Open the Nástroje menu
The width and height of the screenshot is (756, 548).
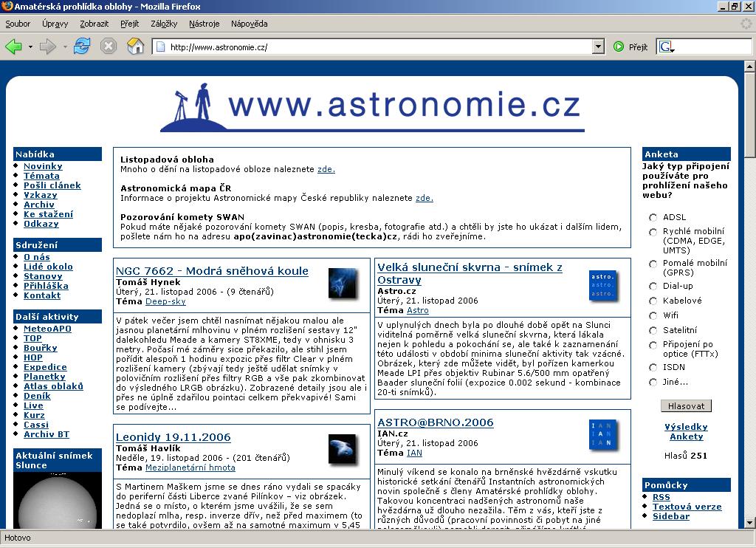204,24
